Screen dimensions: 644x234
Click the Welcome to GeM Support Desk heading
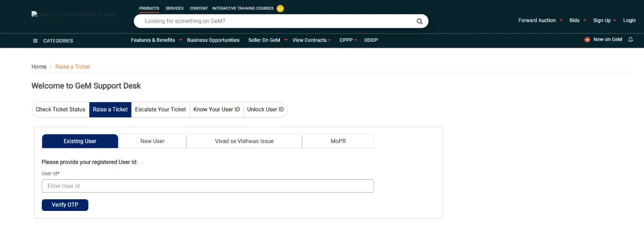tap(86, 86)
